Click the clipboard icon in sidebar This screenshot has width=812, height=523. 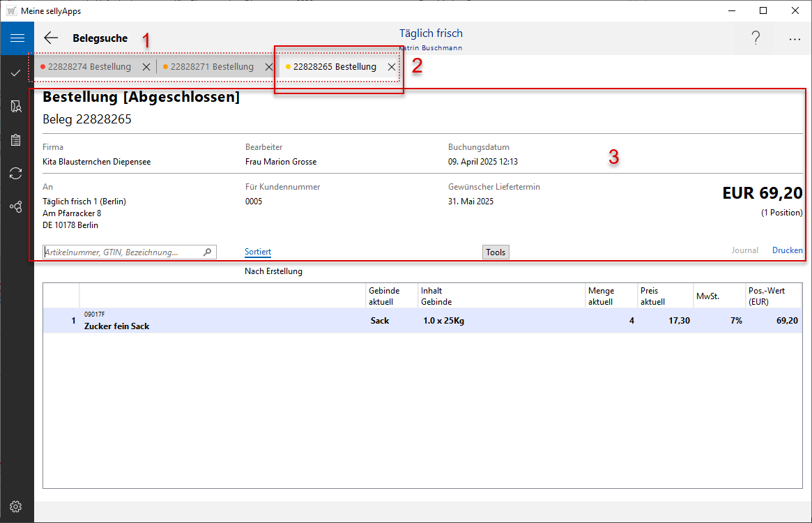coord(16,140)
